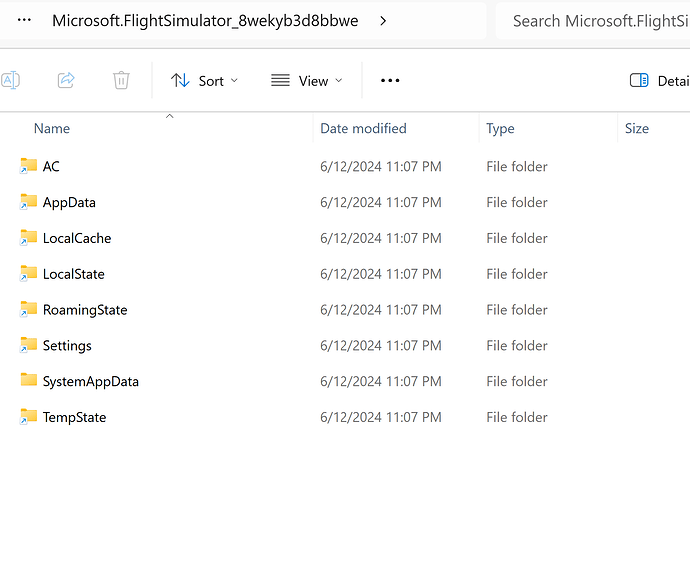Sort by the Type column header
The image size is (690, 566).
pos(500,129)
